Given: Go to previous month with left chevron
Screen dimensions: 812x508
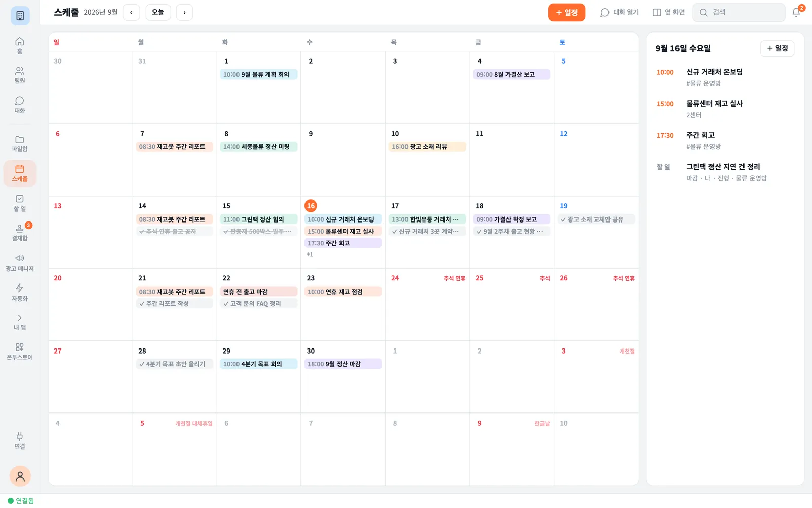Looking at the screenshot, I should (x=131, y=12).
